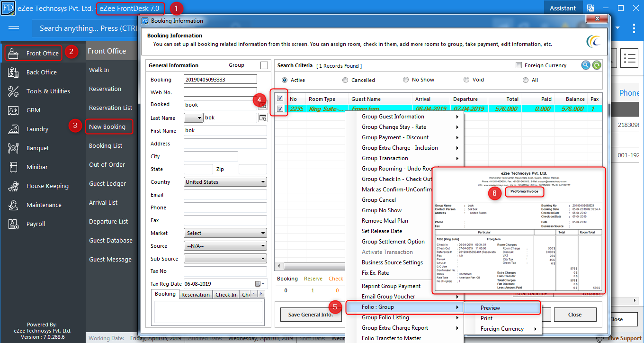Click the green refresh icon
644x343 pixels.
click(x=597, y=65)
